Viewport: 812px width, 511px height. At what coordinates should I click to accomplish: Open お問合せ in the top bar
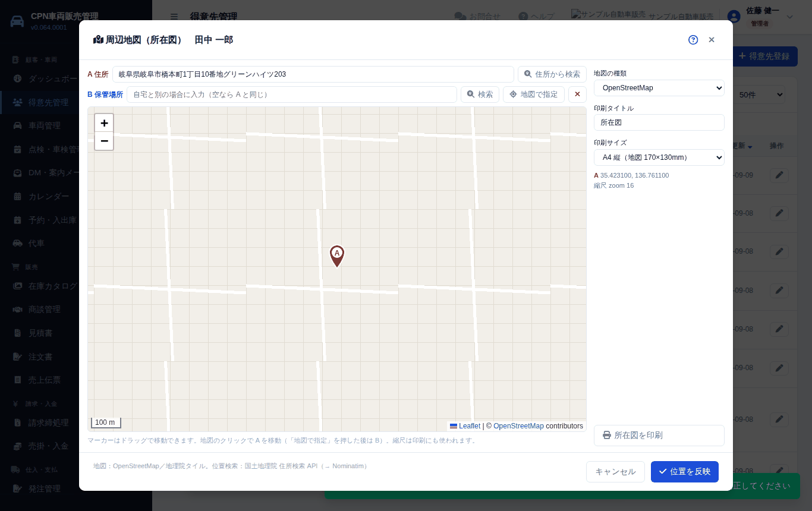pyautogui.click(x=478, y=17)
